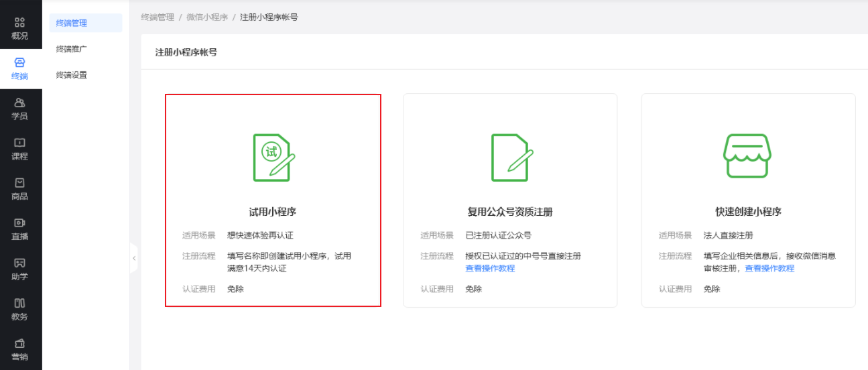Open the 营销 marketing sidebar icon
868x370 pixels.
[20, 343]
